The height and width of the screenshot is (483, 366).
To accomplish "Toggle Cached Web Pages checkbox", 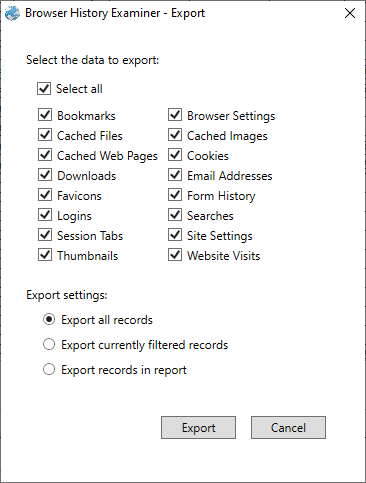I will [x=45, y=155].
